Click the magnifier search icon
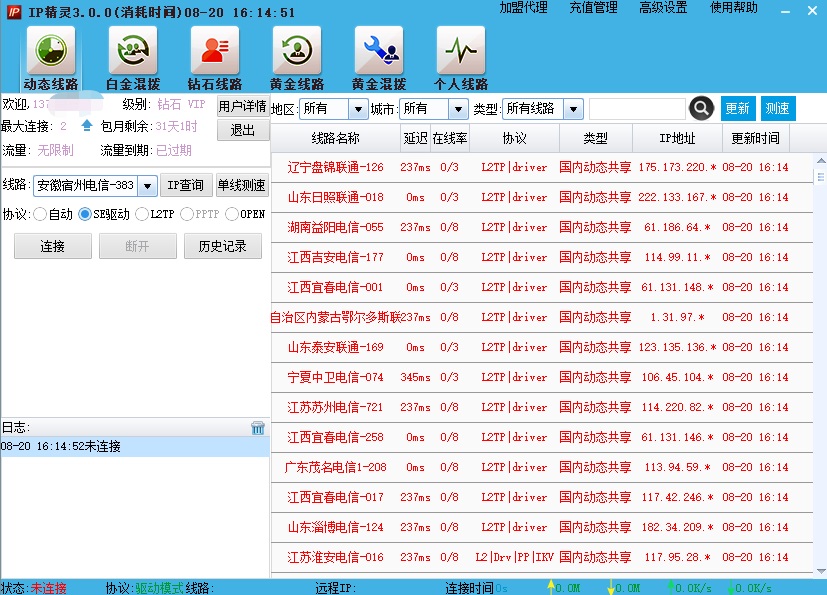This screenshot has height=595, width=827. coord(700,108)
